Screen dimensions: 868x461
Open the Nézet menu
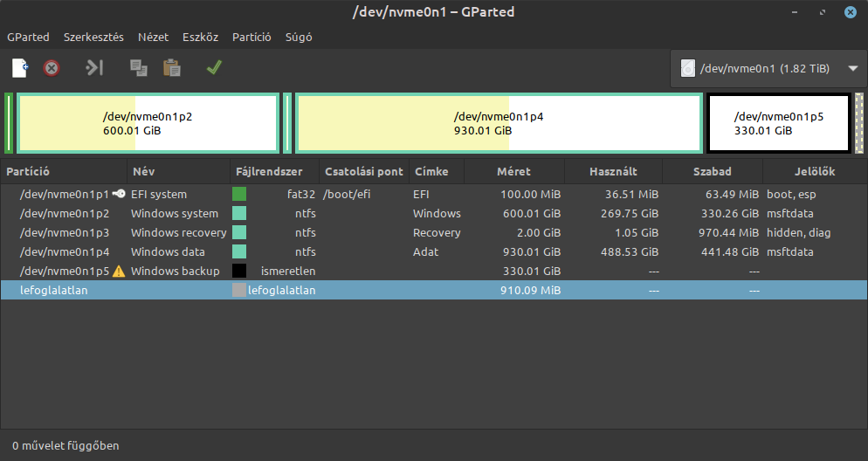(x=154, y=37)
